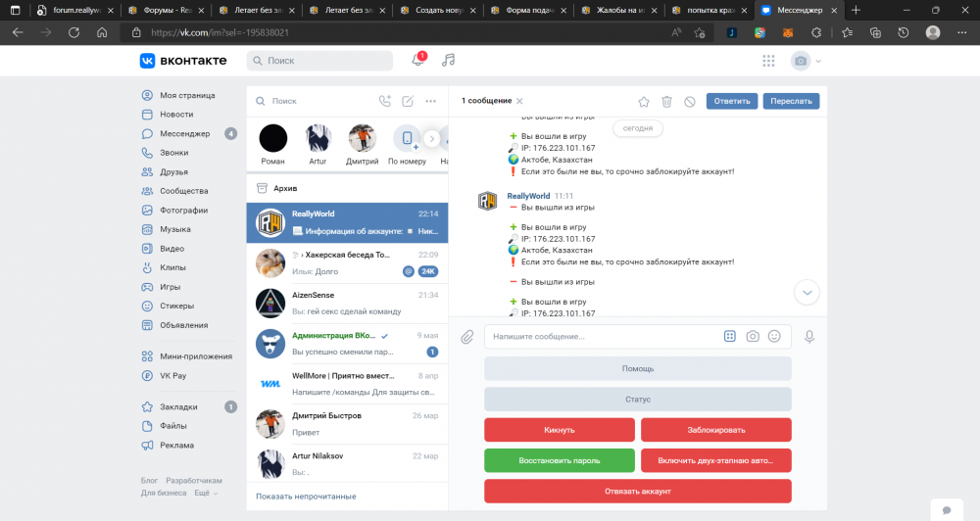The width and height of the screenshot is (980, 521).
Task: Switch to the forum.reallyworld browser tab
Action: [x=75, y=11]
